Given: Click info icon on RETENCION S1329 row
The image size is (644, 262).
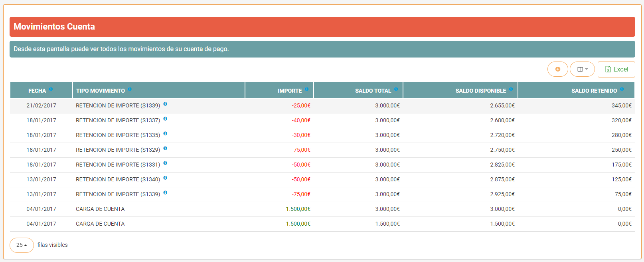Looking at the screenshot, I should 165,148.
